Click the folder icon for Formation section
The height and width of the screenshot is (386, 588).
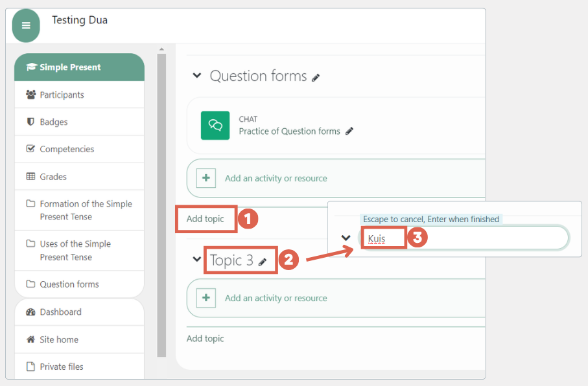pyautogui.click(x=30, y=203)
